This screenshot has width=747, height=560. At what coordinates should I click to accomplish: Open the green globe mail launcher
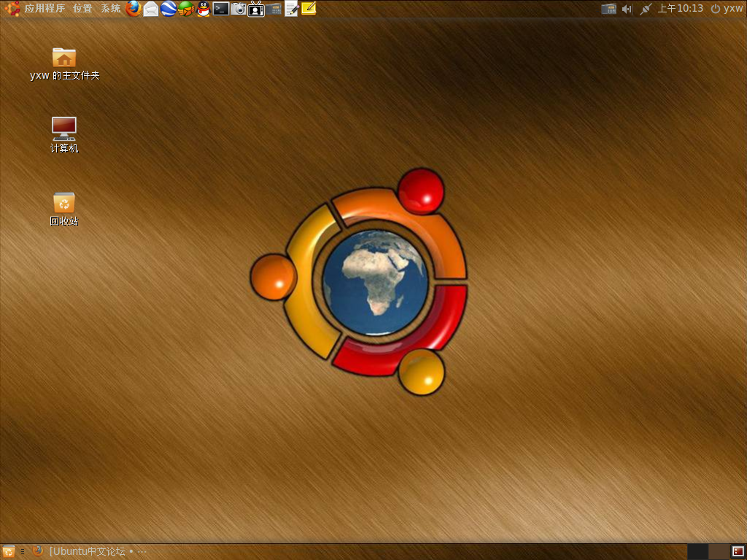coord(186,9)
